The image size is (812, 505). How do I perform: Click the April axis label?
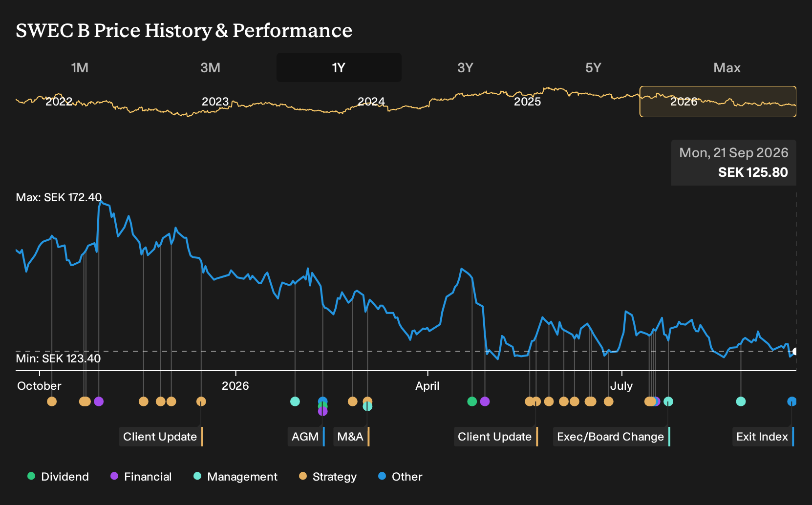[427, 386]
